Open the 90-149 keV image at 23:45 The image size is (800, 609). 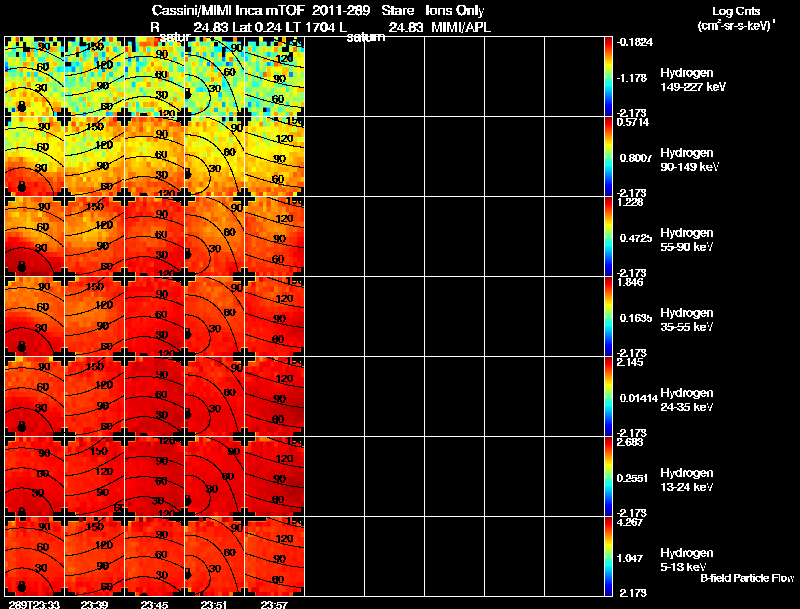[155, 156]
